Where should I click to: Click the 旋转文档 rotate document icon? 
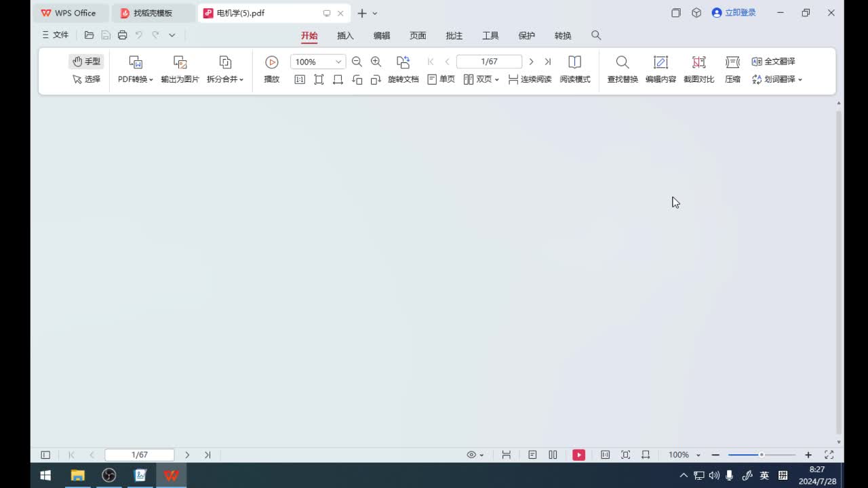[x=403, y=62]
